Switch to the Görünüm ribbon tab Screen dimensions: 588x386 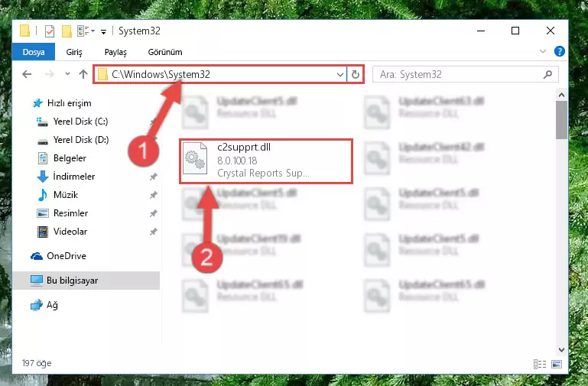pyautogui.click(x=165, y=52)
